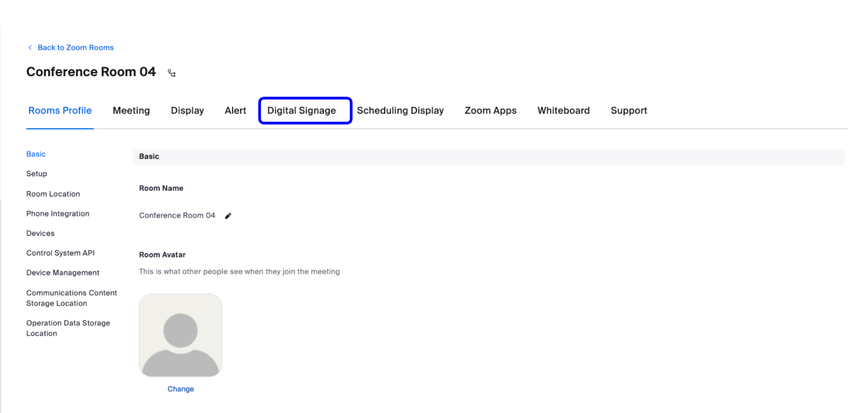This screenshot has height=413, width=868.
Task: Click the pencil edit icon beside room name
Action: click(228, 216)
